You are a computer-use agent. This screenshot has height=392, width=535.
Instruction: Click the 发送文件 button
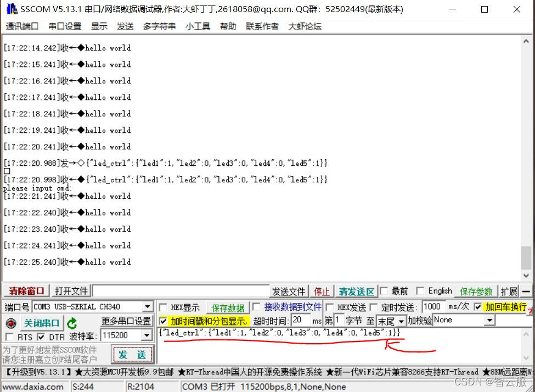click(289, 292)
